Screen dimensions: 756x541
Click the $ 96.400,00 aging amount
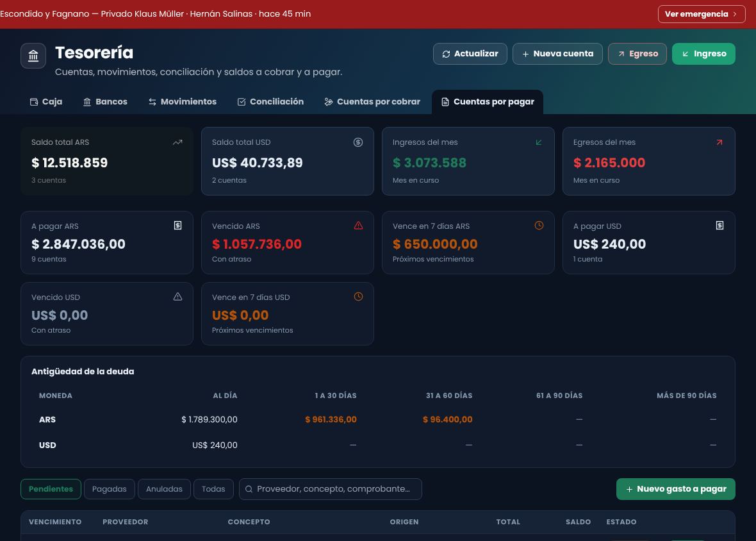[447, 419]
